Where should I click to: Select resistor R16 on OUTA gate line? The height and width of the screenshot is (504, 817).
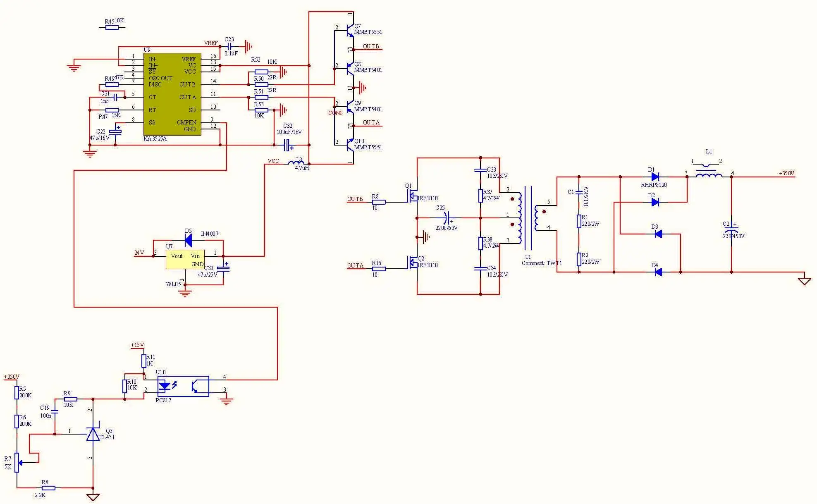click(x=379, y=269)
